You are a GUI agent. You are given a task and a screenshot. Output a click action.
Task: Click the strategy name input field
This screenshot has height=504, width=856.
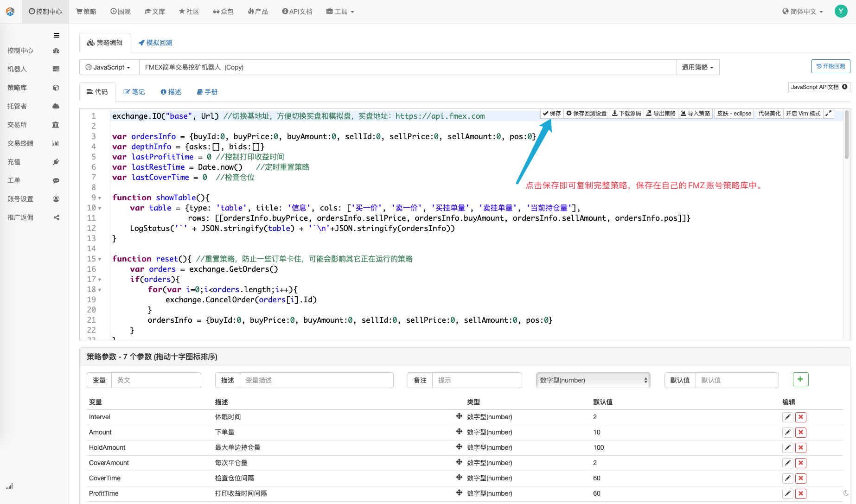408,67
